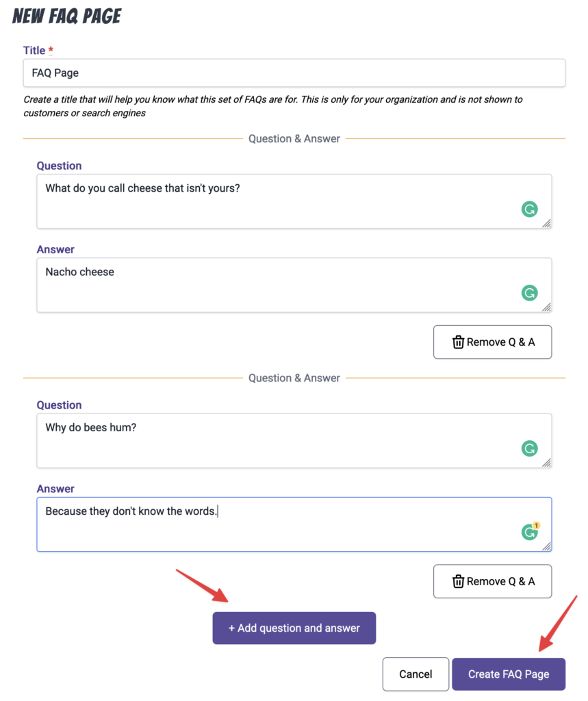Click resize handle of first Question textarea
Screen dimensions: 588x701
tap(546, 224)
